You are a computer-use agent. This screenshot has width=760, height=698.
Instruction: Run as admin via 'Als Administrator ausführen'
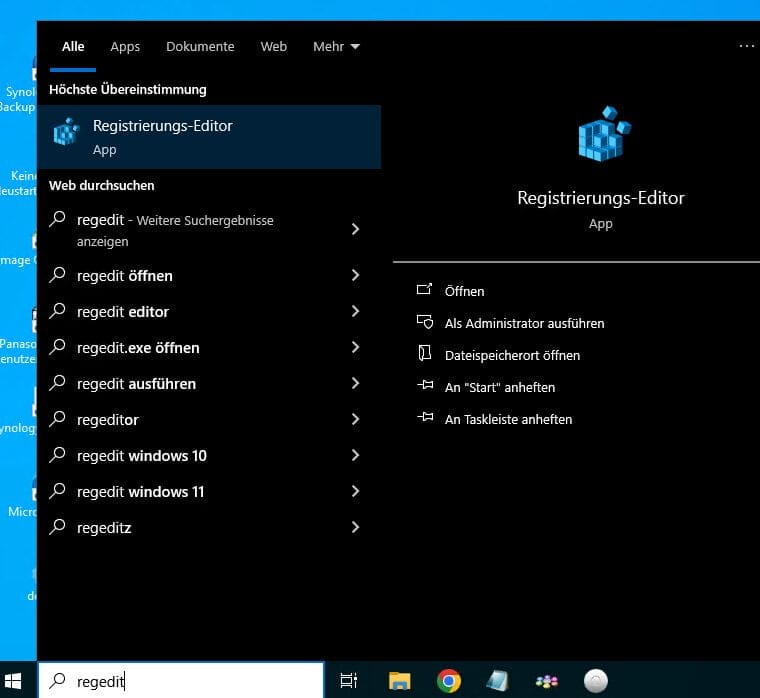coord(524,323)
